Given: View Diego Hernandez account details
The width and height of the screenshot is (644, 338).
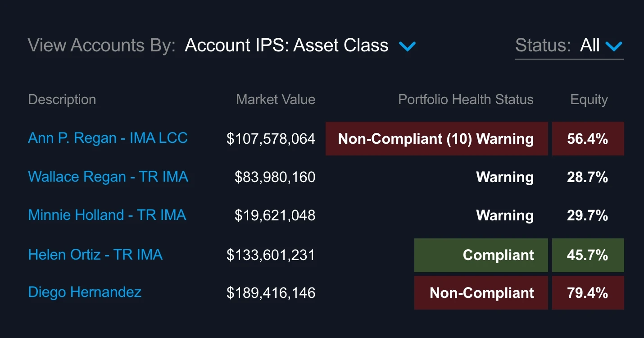Looking at the screenshot, I should click(x=85, y=292).
